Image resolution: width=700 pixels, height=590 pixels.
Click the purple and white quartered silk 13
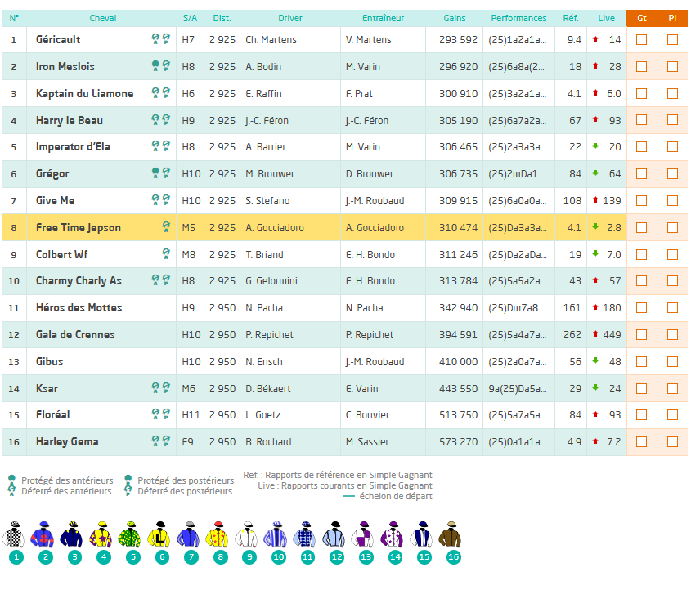366,535
